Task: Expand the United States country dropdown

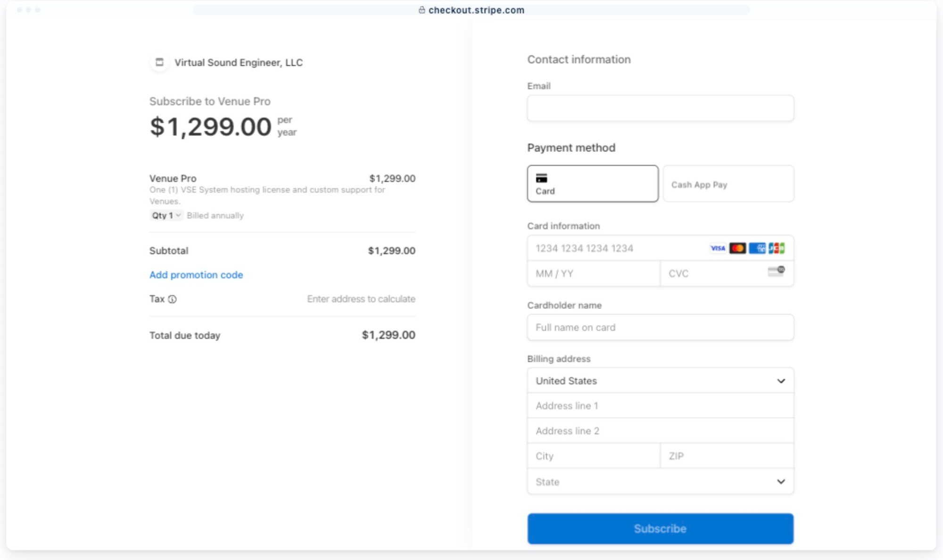Action: tap(660, 381)
